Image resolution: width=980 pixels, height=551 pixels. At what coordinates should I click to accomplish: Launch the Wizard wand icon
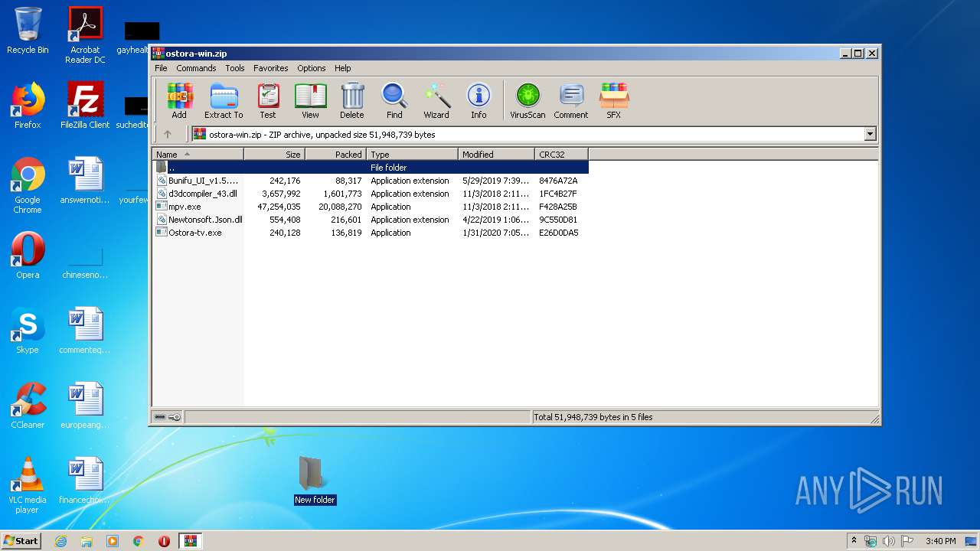pos(436,101)
